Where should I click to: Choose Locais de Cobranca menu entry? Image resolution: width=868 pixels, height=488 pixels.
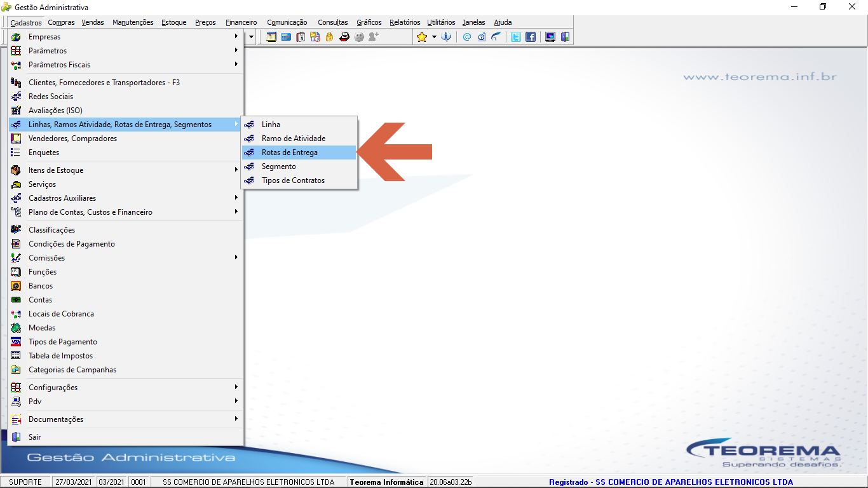coord(126,314)
